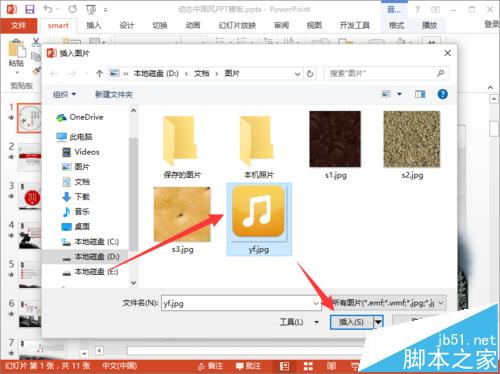Select 桌面 in navigation pane
The image size is (500, 374).
[x=76, y=227]
